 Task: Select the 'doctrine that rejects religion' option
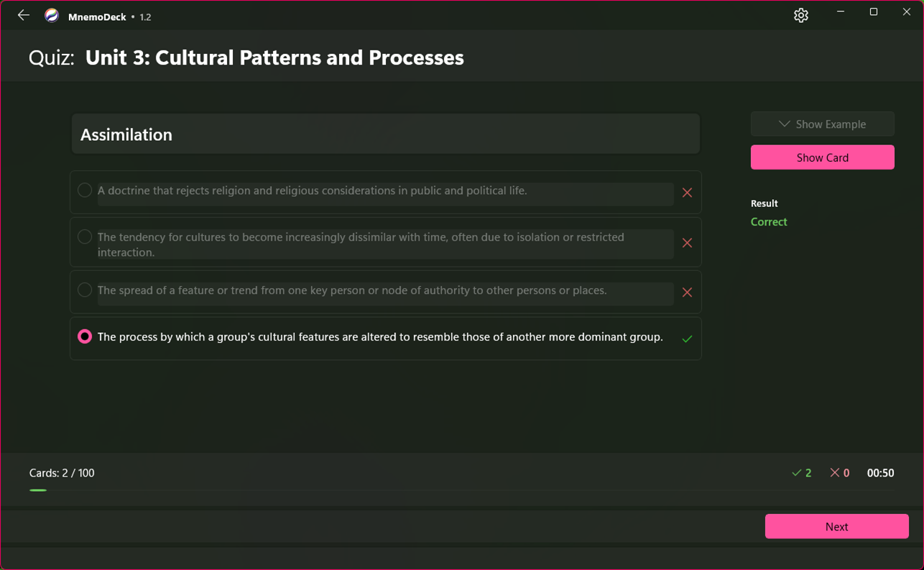click(85, 190)
